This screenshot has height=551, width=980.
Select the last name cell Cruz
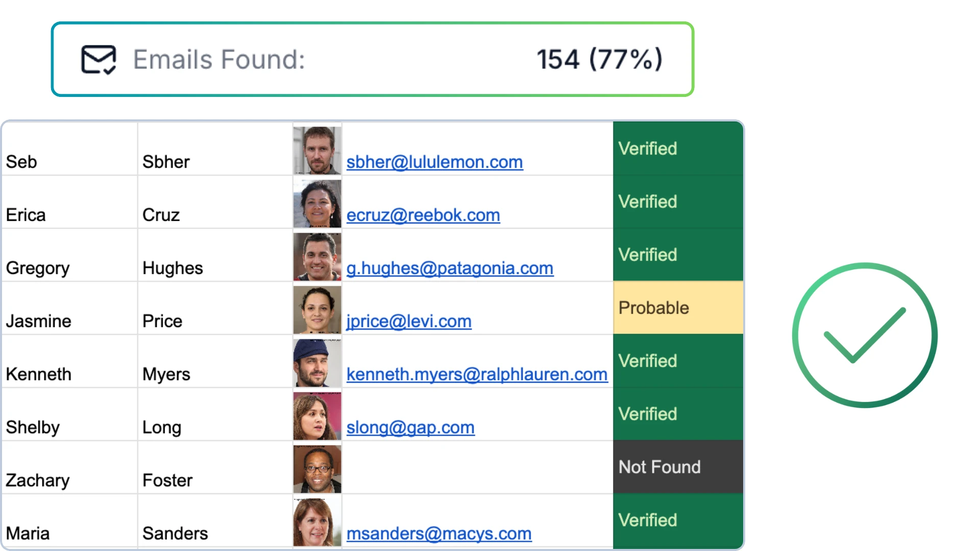[x=215, y=202]
